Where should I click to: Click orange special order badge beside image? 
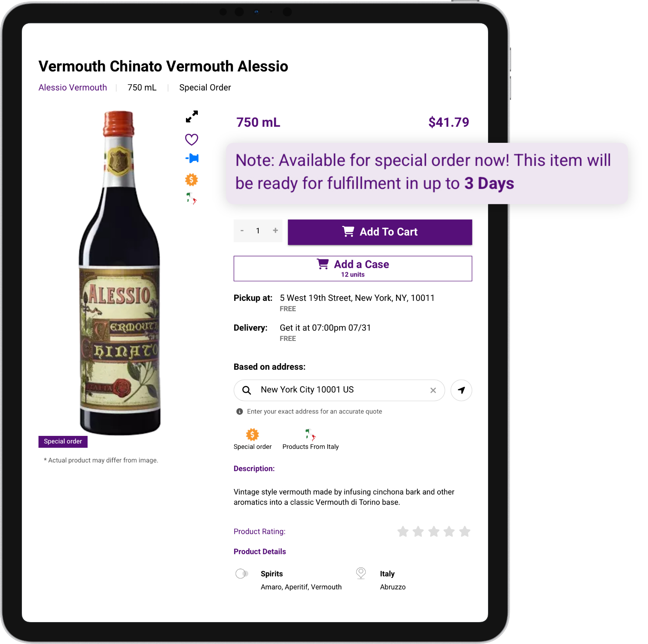[x=192, y=180]
